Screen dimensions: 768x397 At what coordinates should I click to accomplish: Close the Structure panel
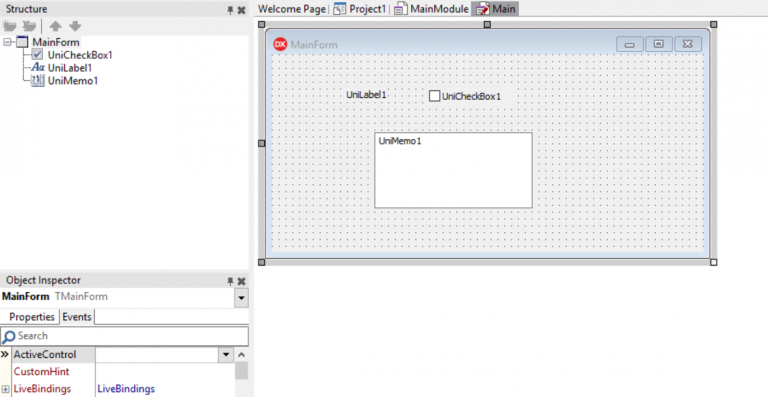point(241,10)
